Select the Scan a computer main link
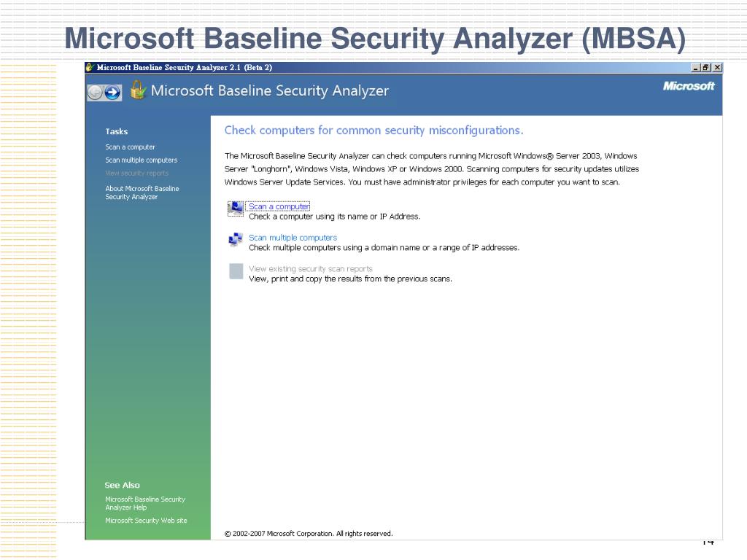This screenshot has height=560, width=747. click(279, 206)
